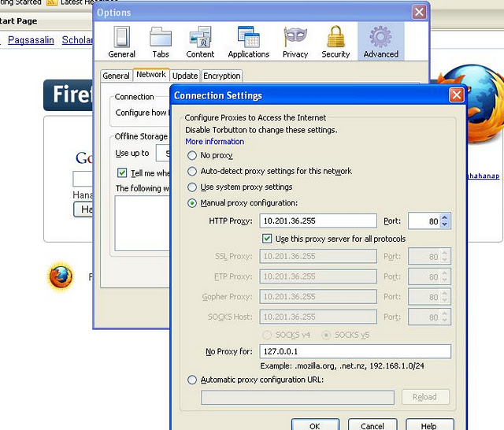Click the search button below Google box
The width and height of the screenshot is (504, 430).
click(83, 209)
